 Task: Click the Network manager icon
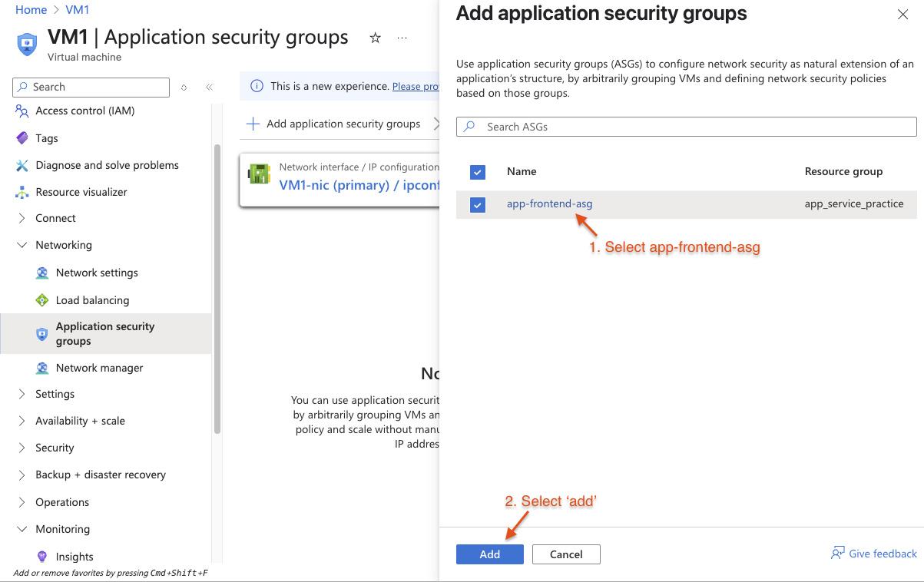(x=42, y=368)
